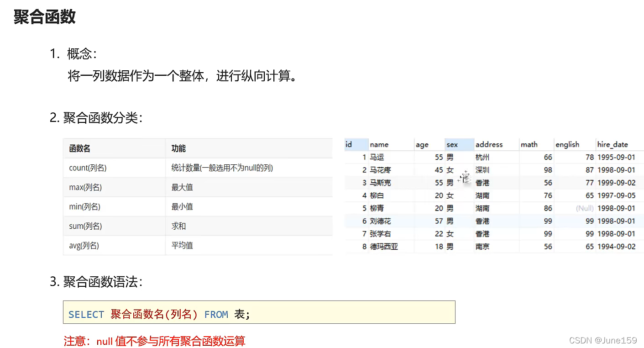Image resolution: width=644 pixels, height=348 pixels.
Task: Select 香港 address in 马斯克 row
Action: pos(482,183)
